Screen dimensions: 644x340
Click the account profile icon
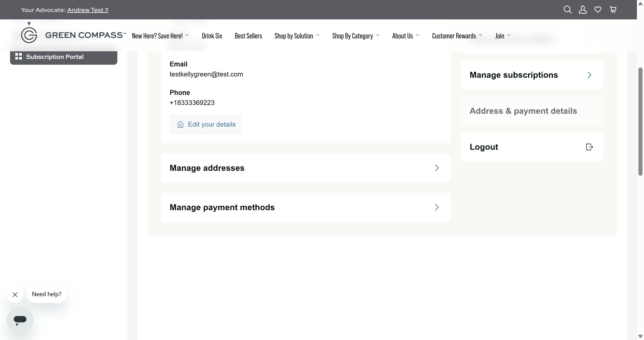pyautogui.click(x=583, y=10)
